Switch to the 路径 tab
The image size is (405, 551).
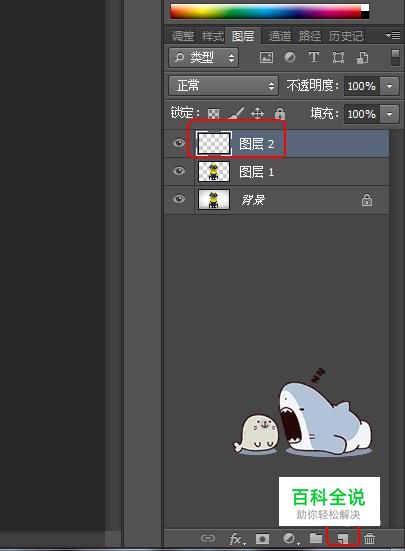[310, 36]
